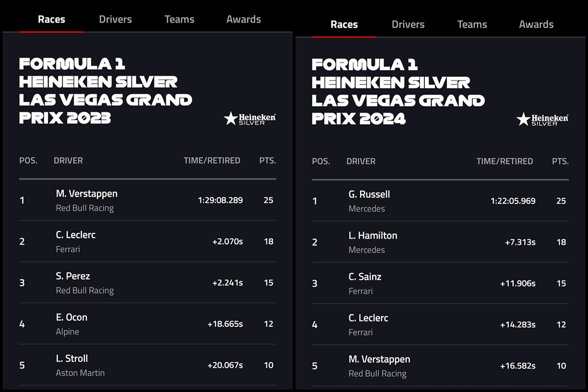Click TIME/RETIRED column header in 2023 table
The image size is (588, 392).
[x=212, y=160]
